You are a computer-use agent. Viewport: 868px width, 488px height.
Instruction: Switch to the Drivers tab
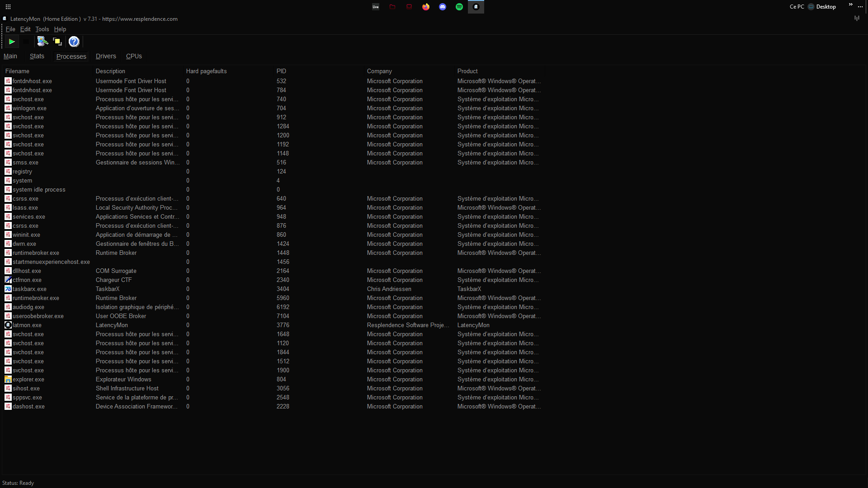pyautogui.click(x=106, y=56)
